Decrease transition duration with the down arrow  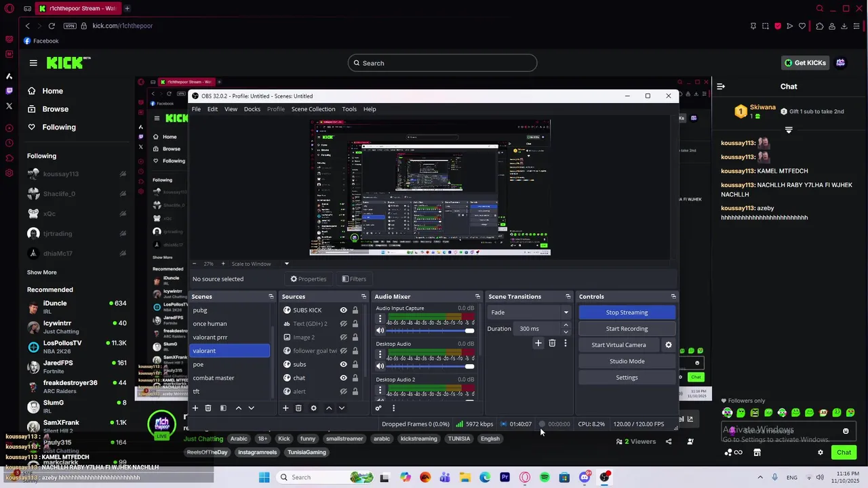(x=566, y=332)
